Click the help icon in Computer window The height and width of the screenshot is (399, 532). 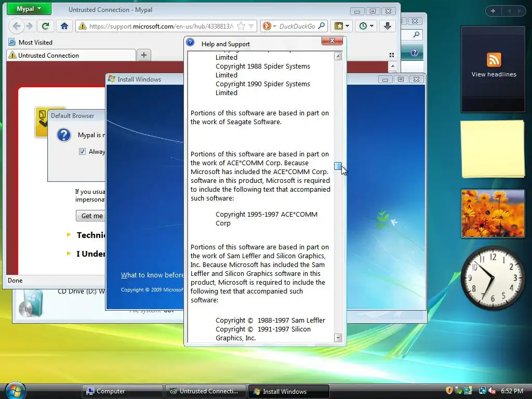tap(414, 52)
